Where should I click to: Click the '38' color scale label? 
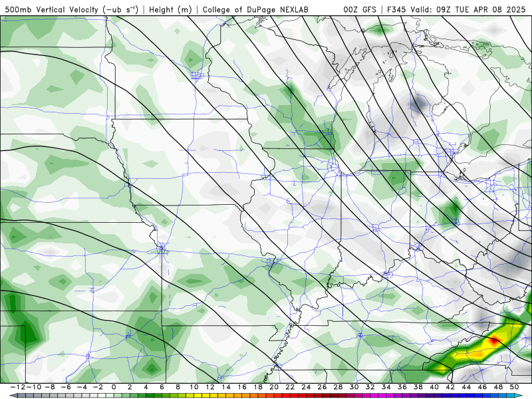coord(418,387)
